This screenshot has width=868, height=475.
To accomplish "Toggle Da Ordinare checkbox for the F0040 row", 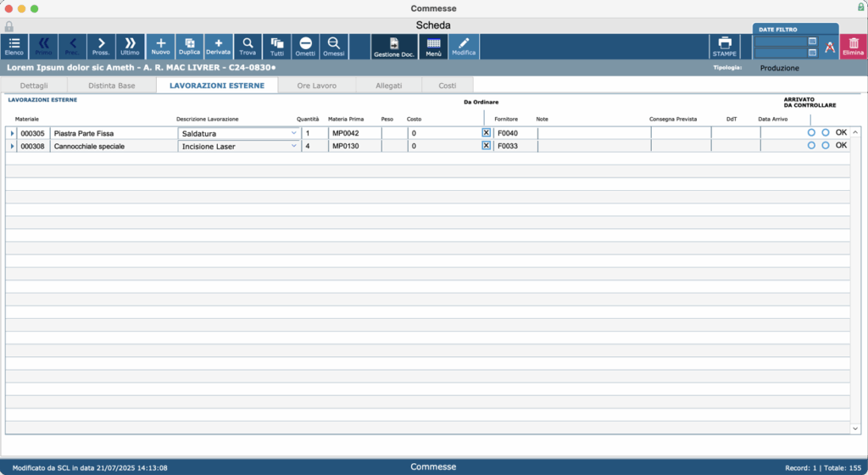I will 486,133.
